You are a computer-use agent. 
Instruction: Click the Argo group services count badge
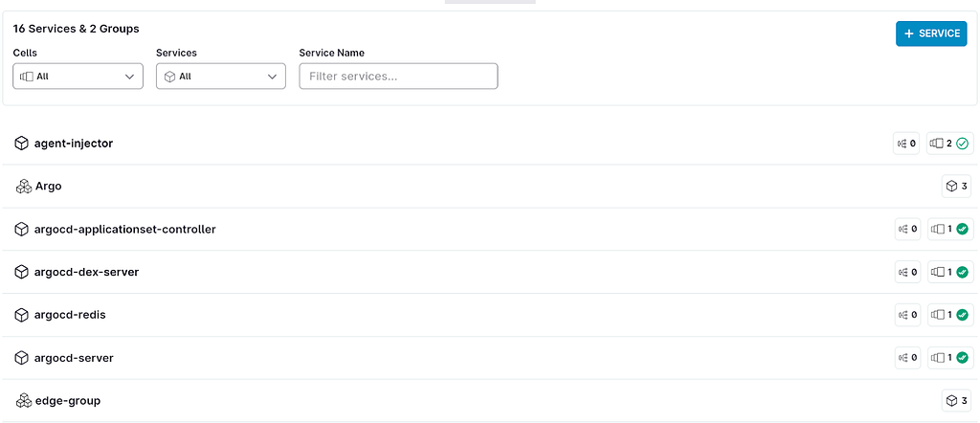coord(956,187)
